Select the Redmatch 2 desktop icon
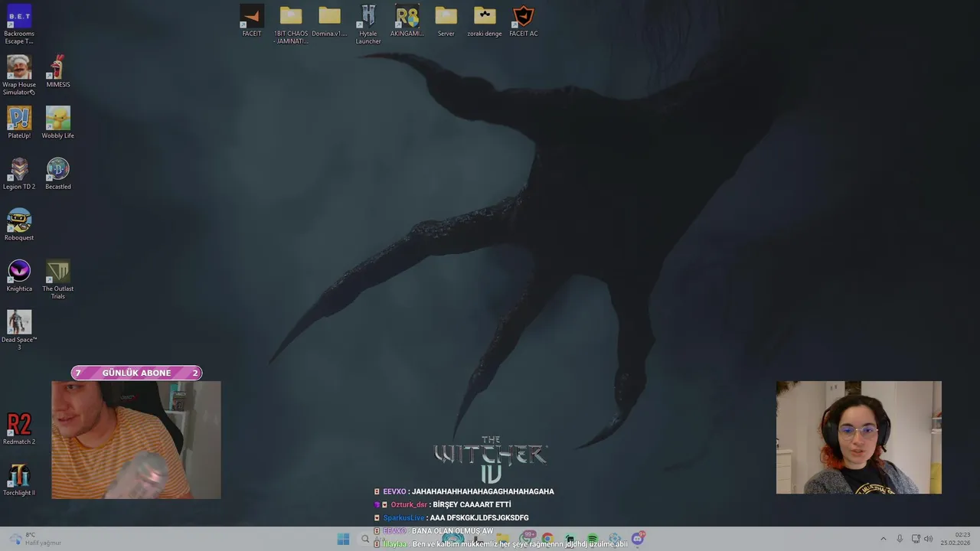 click(19, 429)
